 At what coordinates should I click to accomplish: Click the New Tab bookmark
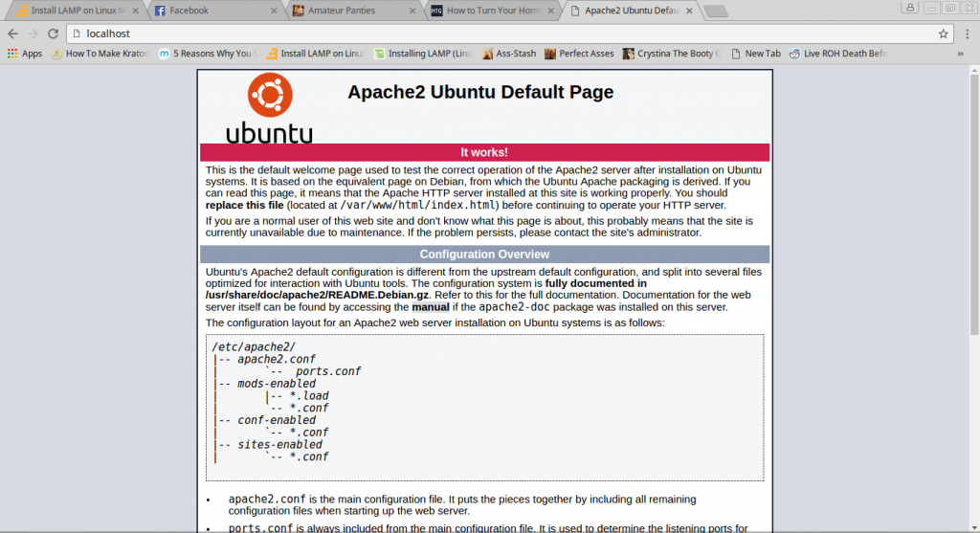pyautogui.click(x=755, y=54)
